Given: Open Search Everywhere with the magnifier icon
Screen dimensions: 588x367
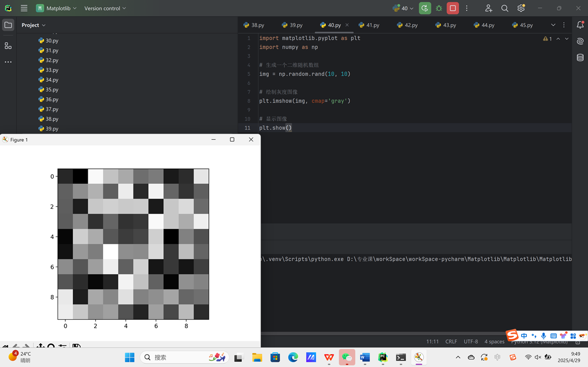Looking at the screenshot, I should 505,8.
